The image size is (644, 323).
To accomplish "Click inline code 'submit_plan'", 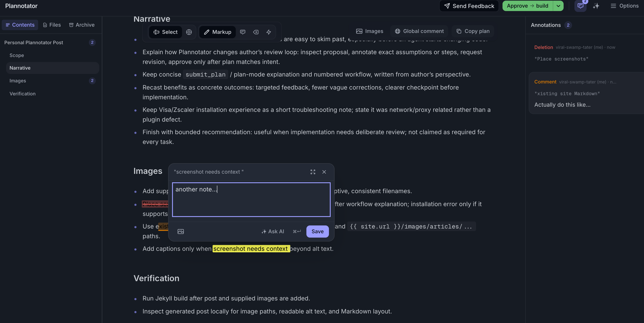I will click(x=205, y=75).
